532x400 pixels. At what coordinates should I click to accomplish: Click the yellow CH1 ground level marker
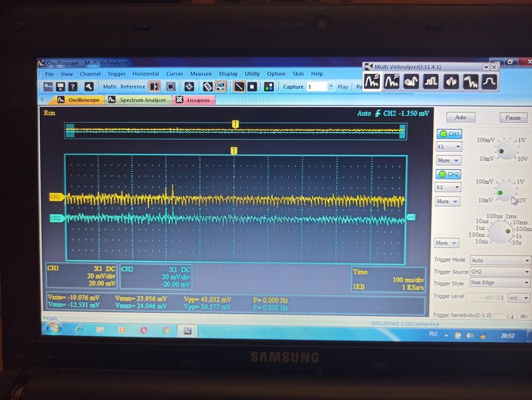(57, 196)
